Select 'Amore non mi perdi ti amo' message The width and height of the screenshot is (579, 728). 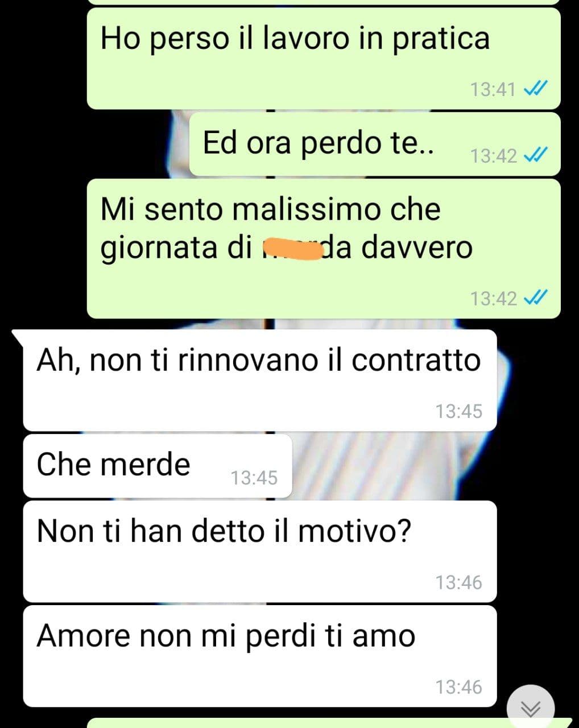click(260, 656)
